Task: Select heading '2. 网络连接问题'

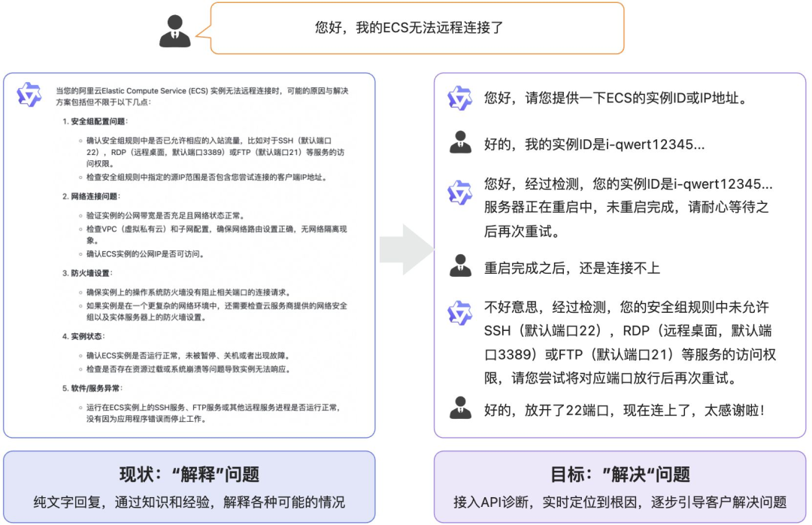Action: pos(91,196)
